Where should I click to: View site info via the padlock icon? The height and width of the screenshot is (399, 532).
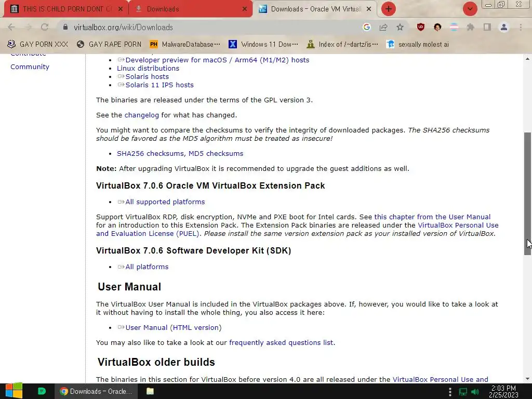pyautogui.click(x=65, y=27)
